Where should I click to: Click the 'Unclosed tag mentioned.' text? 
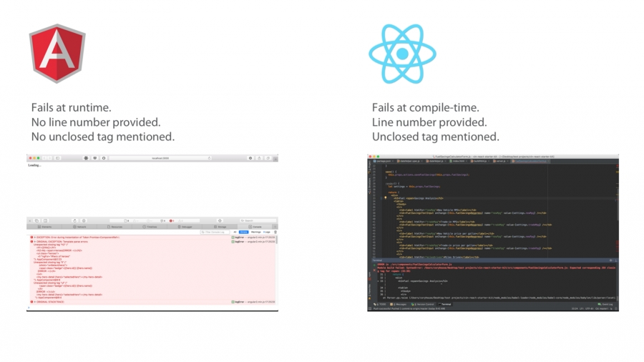click(x=435, y=137)
